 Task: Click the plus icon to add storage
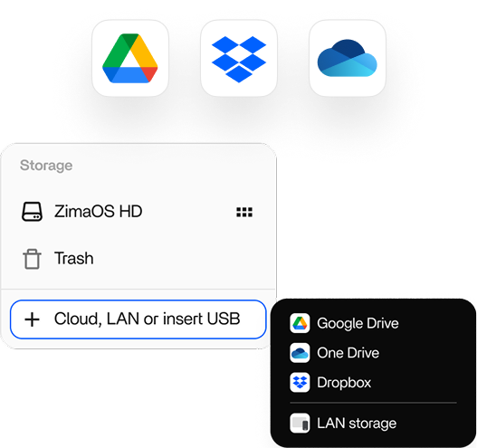click(x=32, y=319)
